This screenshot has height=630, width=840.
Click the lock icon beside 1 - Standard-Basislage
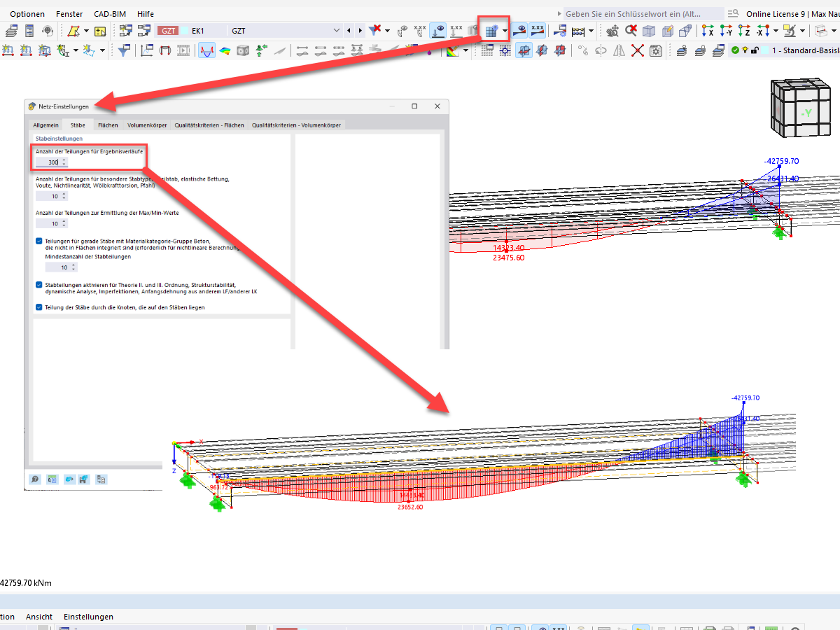pyautogui.click(x=755, y=50)
